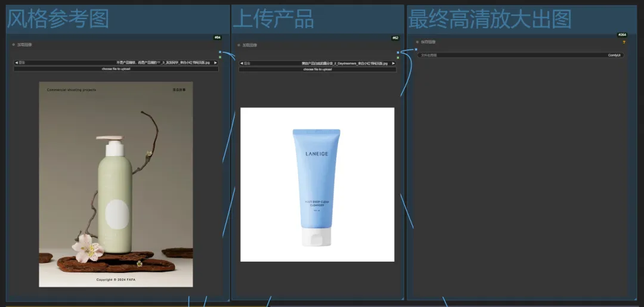Select the 最终高清放大出图 group title
This screenshot has height=307, width=644.
point(490,19)
